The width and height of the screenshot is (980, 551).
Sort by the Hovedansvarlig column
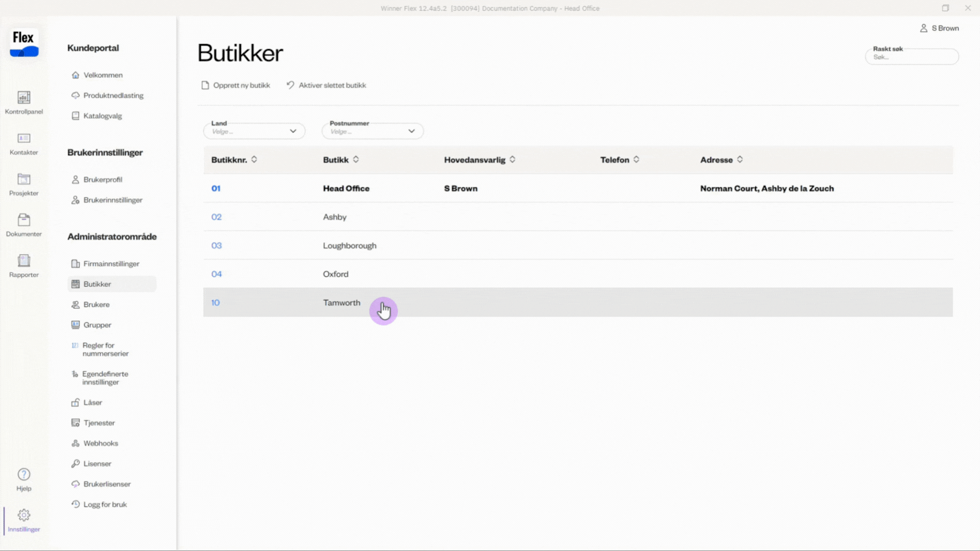(x=512, y=159)
